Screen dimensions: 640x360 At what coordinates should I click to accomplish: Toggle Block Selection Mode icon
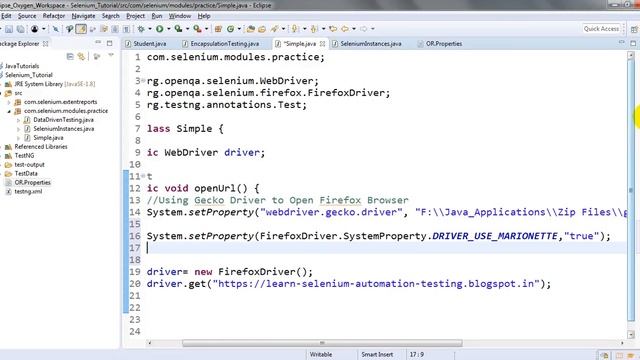pos(115,29)
